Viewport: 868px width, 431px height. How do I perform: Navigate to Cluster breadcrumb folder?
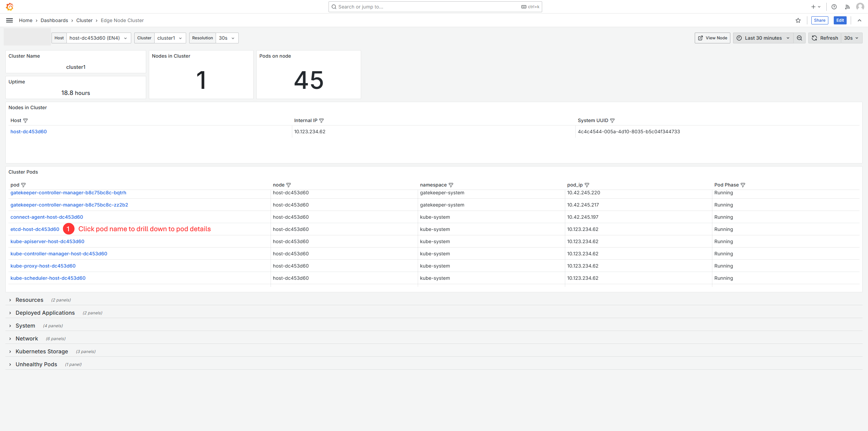pyautogui.click(x=84, y=20)
